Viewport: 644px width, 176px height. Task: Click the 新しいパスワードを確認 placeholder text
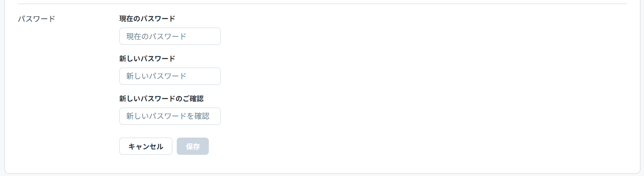[168, 116]
